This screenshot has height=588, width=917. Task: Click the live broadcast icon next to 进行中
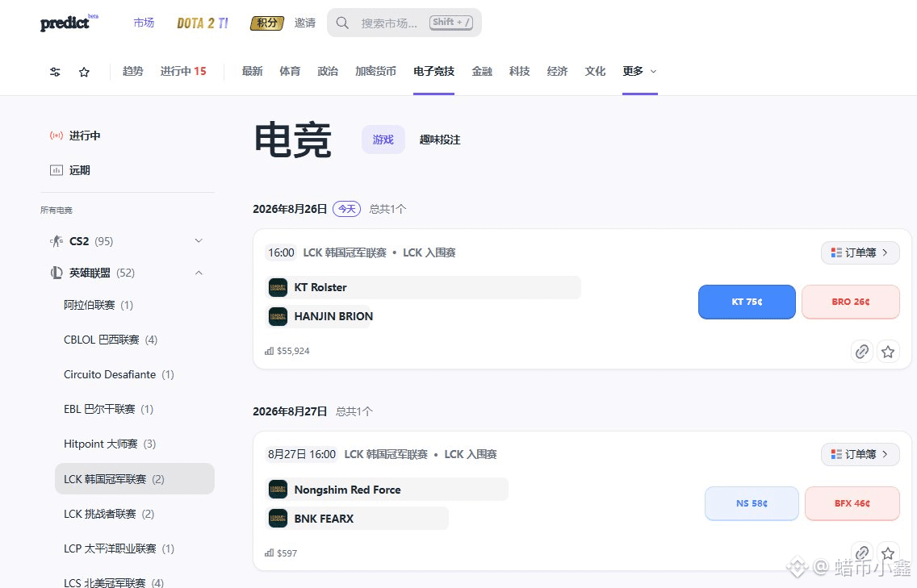[x=57, y=136]
